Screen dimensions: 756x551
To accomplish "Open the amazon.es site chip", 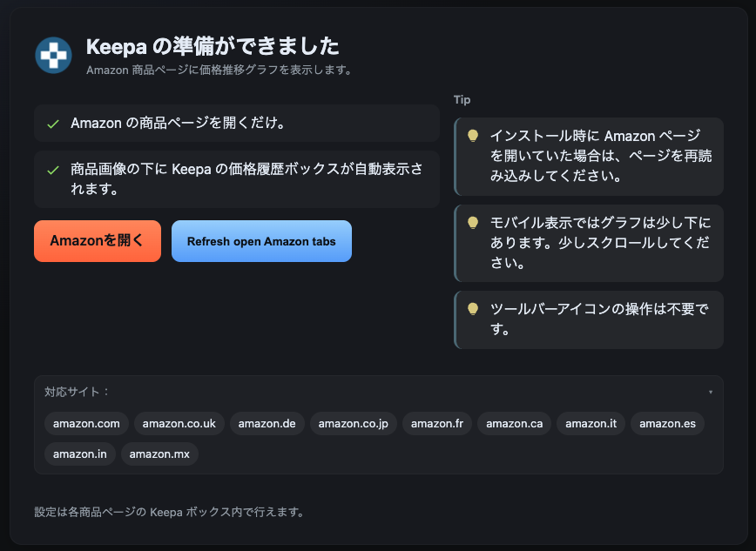I will click(x=667, y=424).
